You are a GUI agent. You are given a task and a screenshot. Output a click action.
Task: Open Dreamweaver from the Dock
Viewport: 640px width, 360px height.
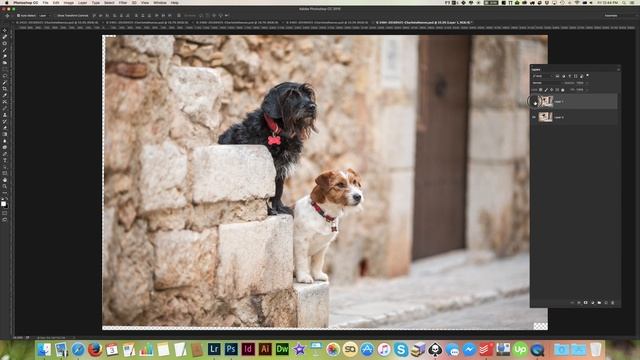pos(282,349)
